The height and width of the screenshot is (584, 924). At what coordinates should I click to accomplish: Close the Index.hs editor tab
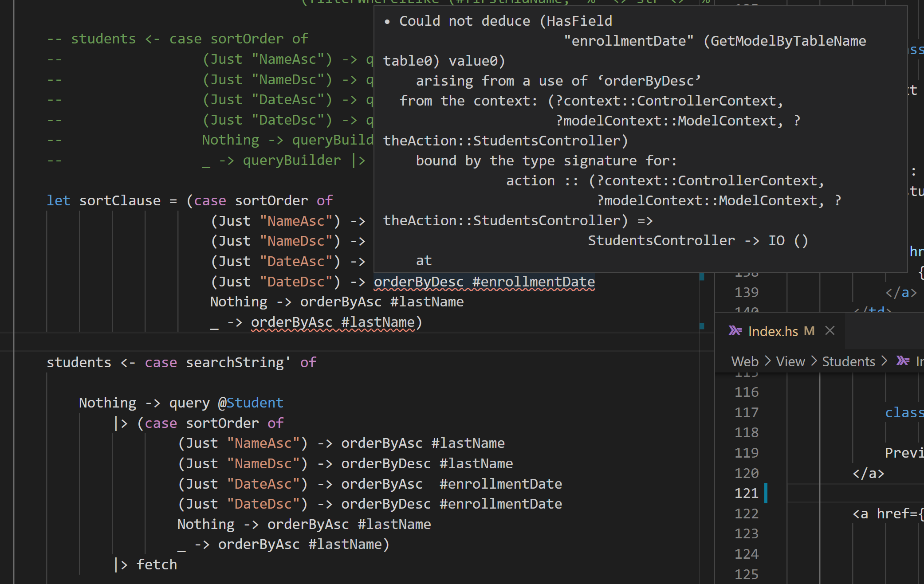pyautogui.click(x=830, y=331)
